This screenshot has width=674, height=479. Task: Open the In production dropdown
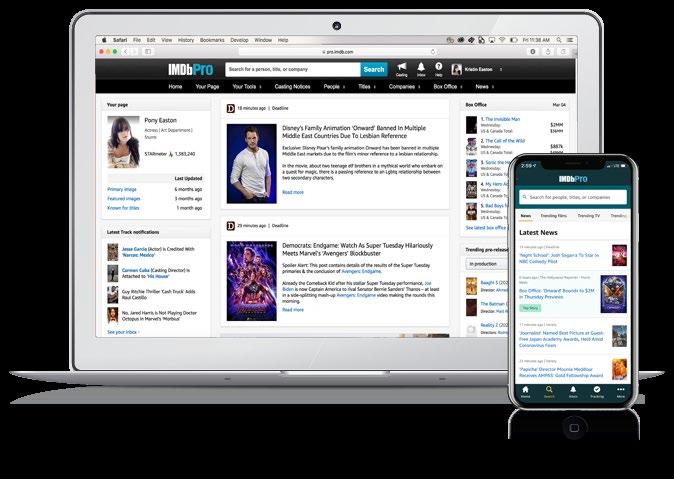pos(487,264)
